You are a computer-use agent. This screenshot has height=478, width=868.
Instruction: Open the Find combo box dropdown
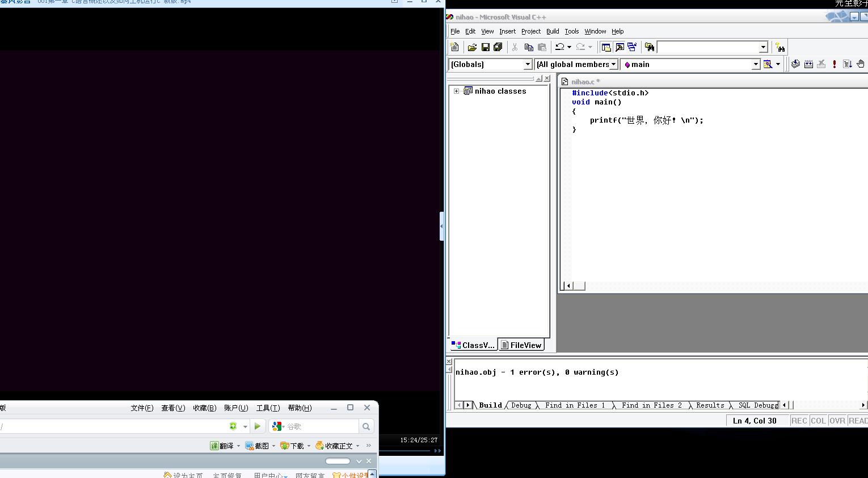764,47
